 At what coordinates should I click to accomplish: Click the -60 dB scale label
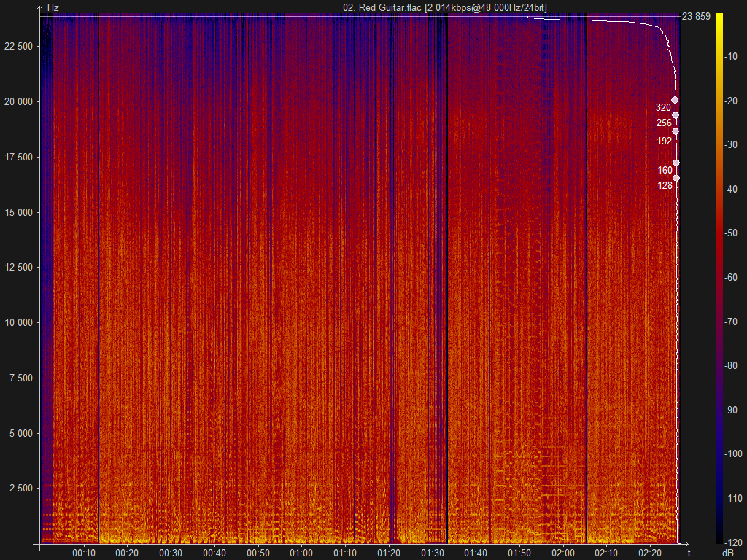tap(731, 278)
